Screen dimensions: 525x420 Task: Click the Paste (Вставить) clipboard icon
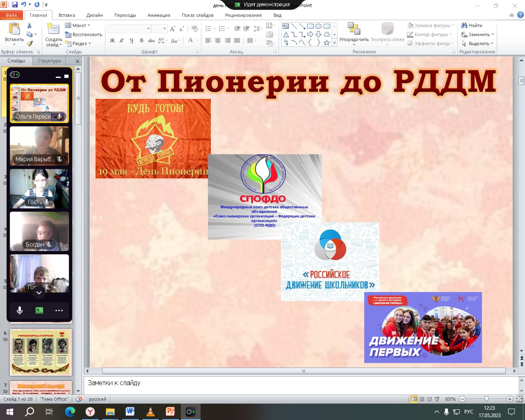pos(14,29)
